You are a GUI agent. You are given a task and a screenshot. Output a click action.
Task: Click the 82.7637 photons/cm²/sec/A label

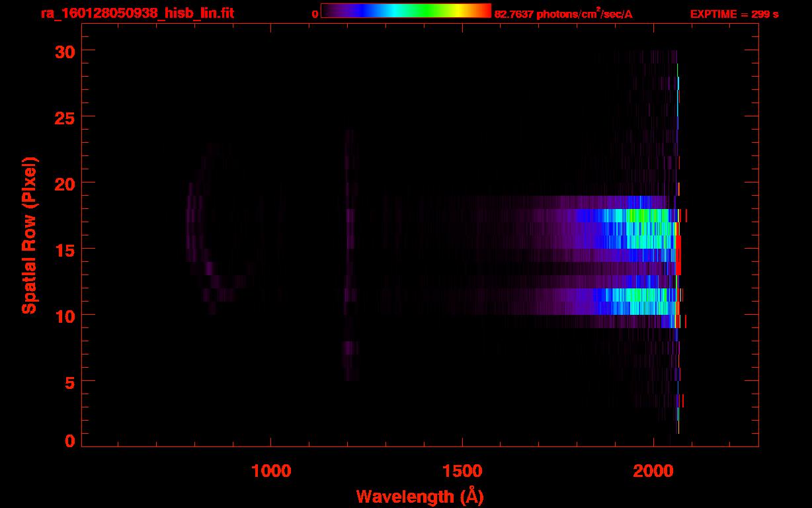coord(563,14)
